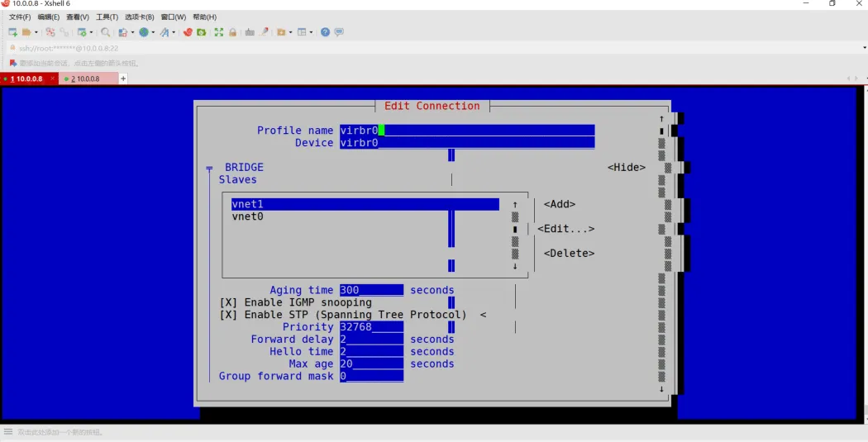868x442 pixels.
Task: Open the 工具(T) menu
Action: click(107, 17)
